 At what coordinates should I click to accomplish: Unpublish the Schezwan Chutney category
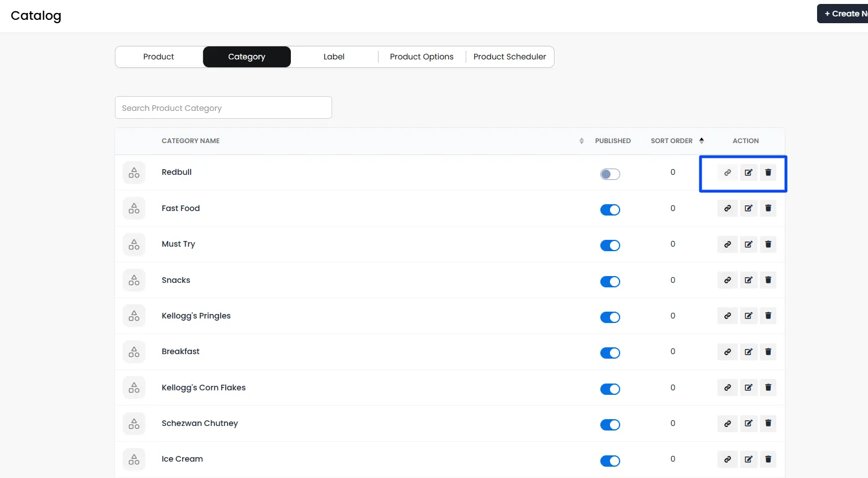point(610,425)
